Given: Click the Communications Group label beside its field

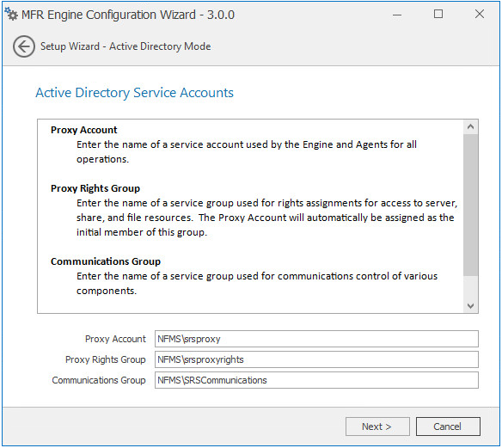Looking at the screenshot, I should (99, 380).
